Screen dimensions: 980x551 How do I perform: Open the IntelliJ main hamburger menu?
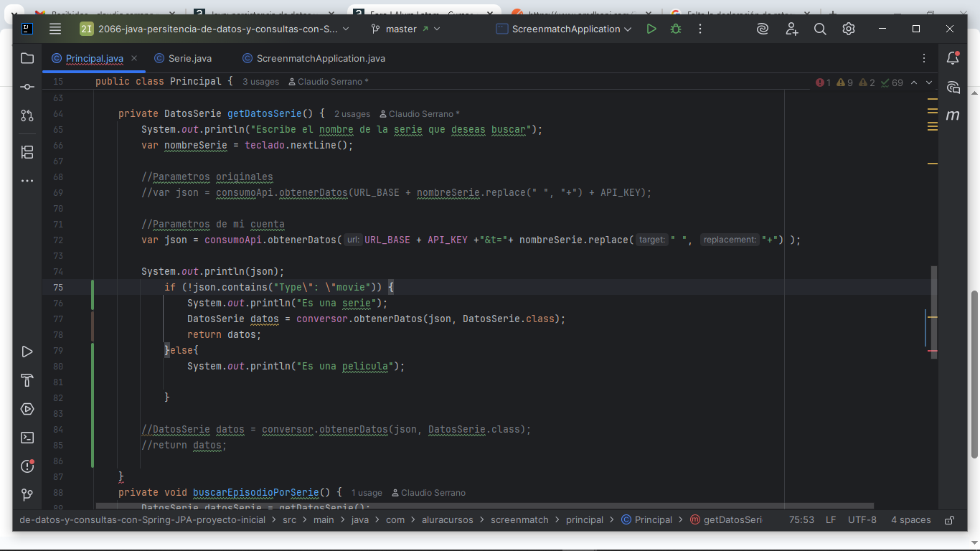[55, 29]
